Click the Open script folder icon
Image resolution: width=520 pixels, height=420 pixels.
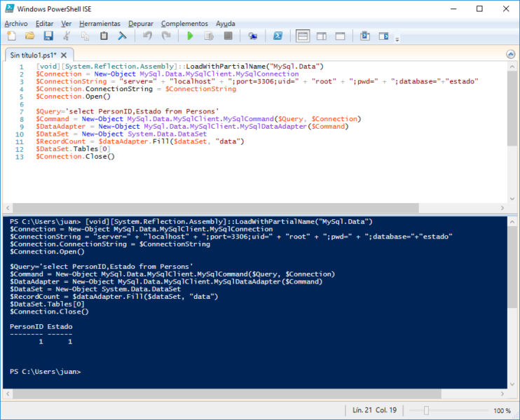(x=29, y=36)
